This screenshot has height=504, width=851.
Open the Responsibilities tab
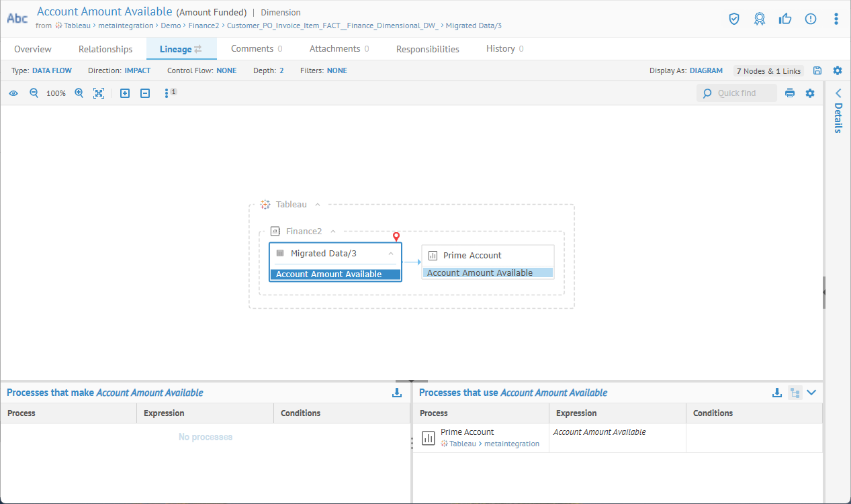point(428,49)
